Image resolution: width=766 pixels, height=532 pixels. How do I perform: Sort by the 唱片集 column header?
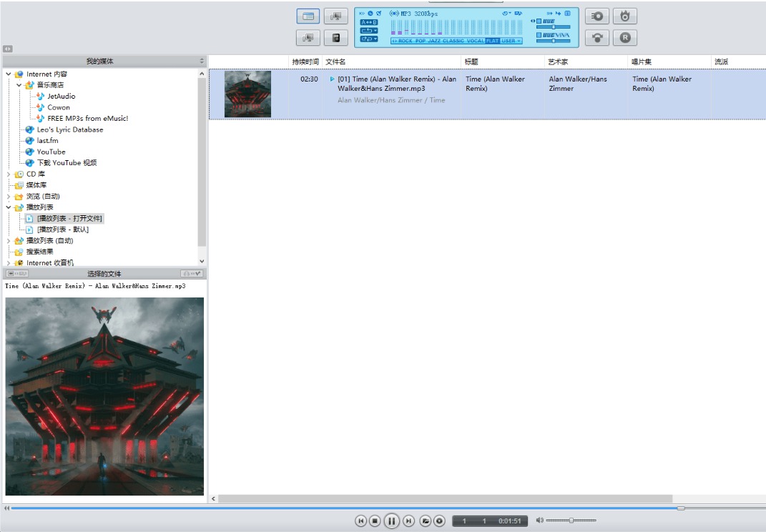coord(669,61)
